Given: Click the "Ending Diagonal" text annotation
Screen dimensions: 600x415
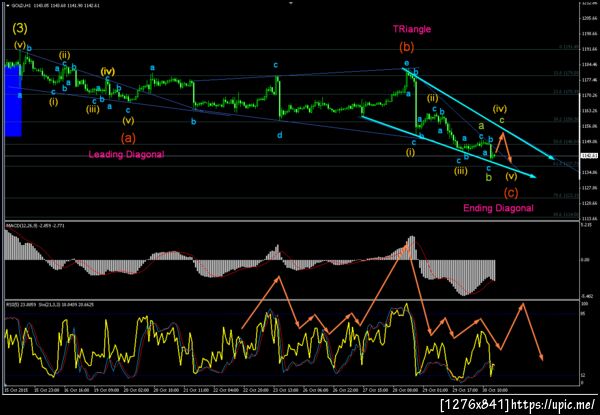Looking at the screenshot, I should [498, 208].
